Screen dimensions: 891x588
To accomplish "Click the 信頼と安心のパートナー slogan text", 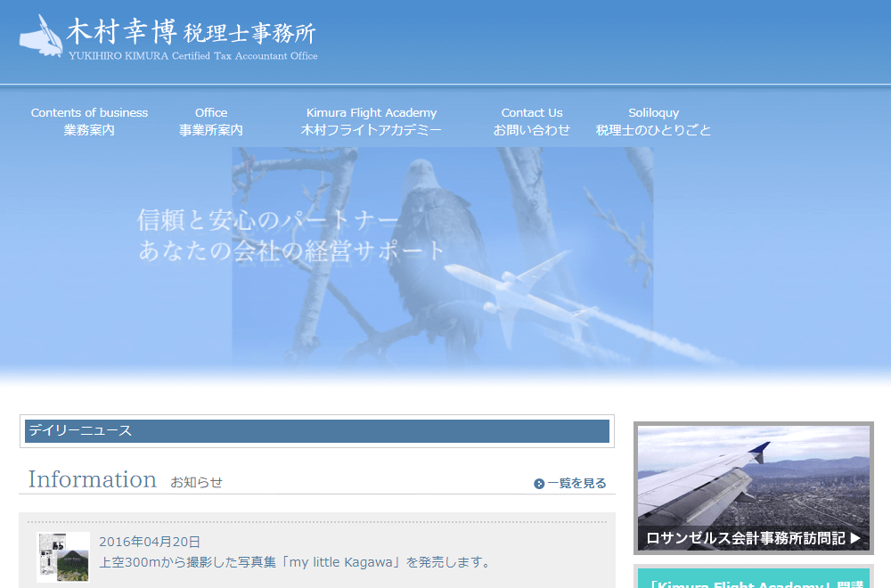I will [x=269, y=220].
